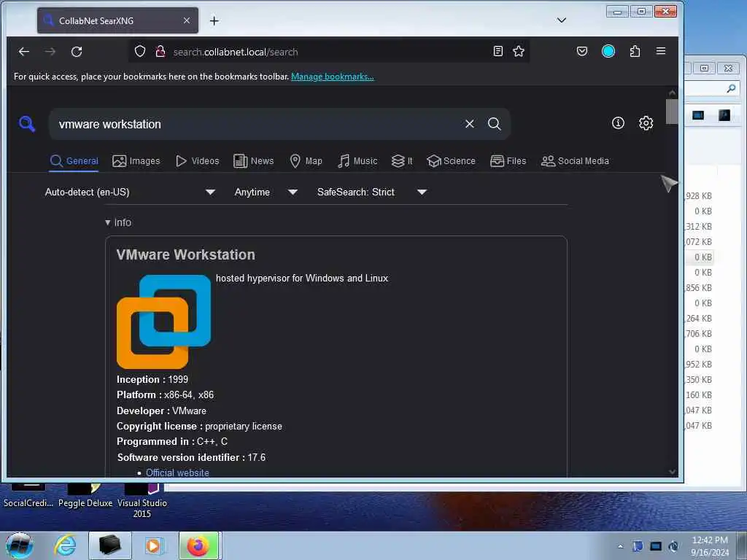Image resolution: width=747 pixels, height=560 pixels.
Task: Open Anytime time range dropdown
Action: pos(266,192)
